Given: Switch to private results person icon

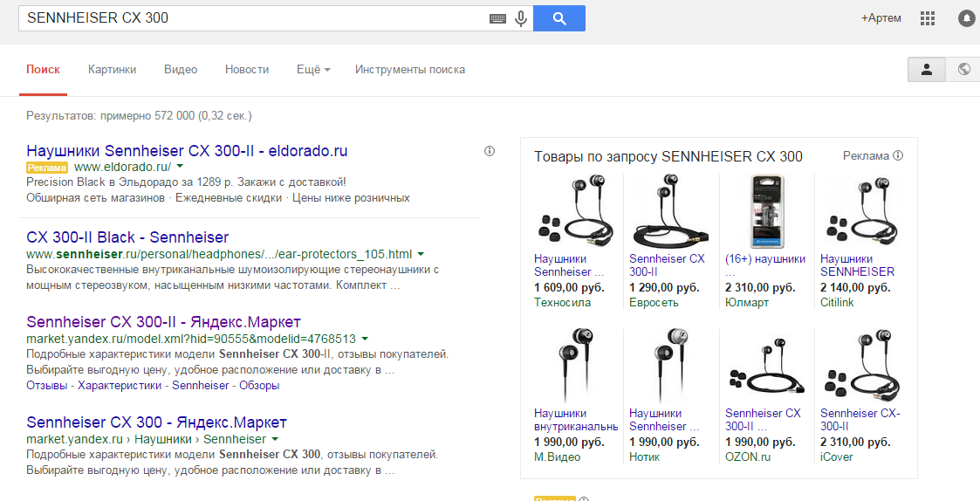Looking at the screenshot, I should coord(926,70).
